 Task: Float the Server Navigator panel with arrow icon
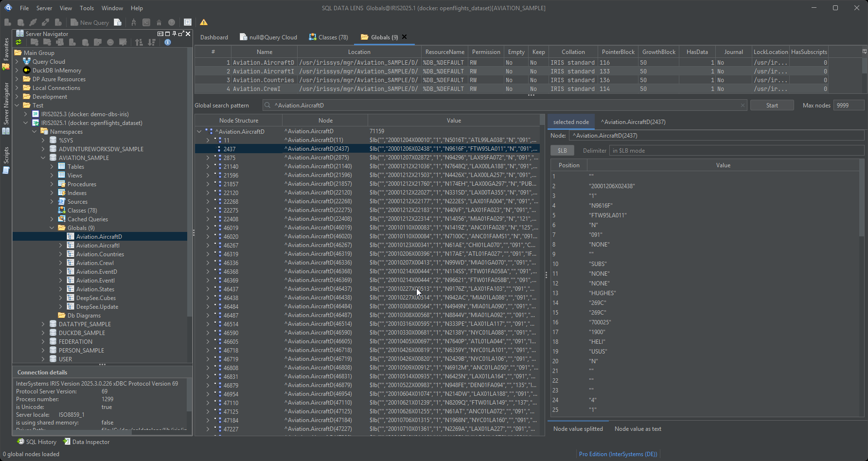coord(181,34)
